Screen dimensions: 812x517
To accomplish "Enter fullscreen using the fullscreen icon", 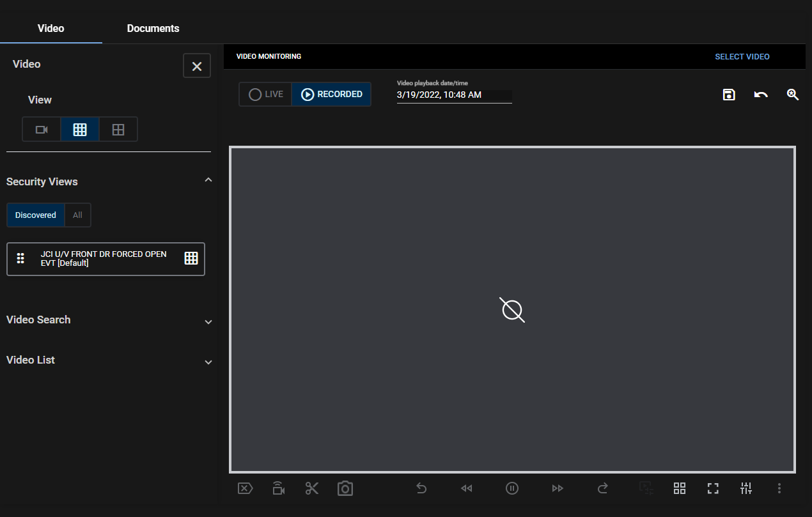I will [713, 488].
